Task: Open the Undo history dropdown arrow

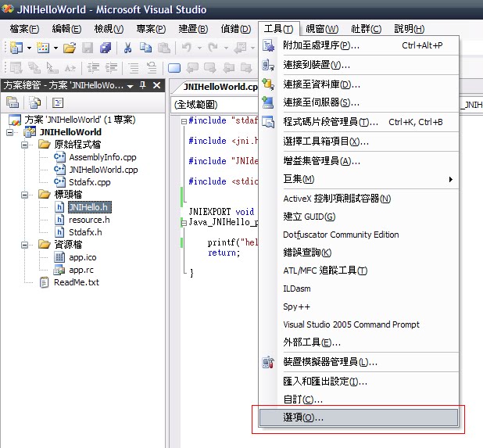Action: [199, 48]
